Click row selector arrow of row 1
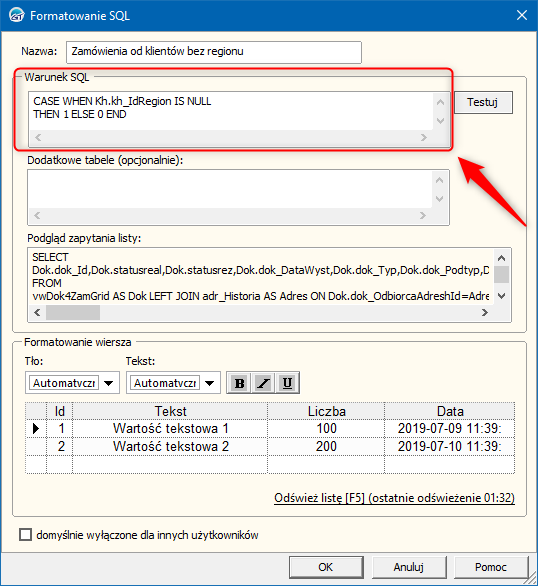538x586 pixels. [x=36, y=428]
